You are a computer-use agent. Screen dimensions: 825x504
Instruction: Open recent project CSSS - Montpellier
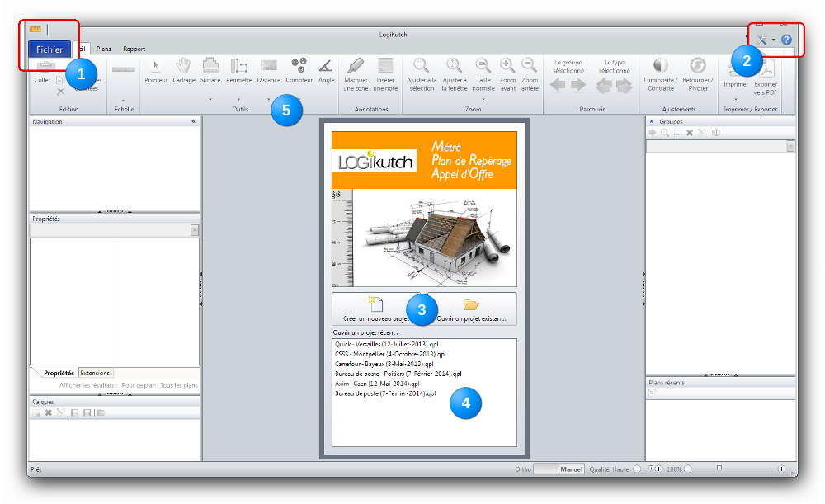(390, 354)
